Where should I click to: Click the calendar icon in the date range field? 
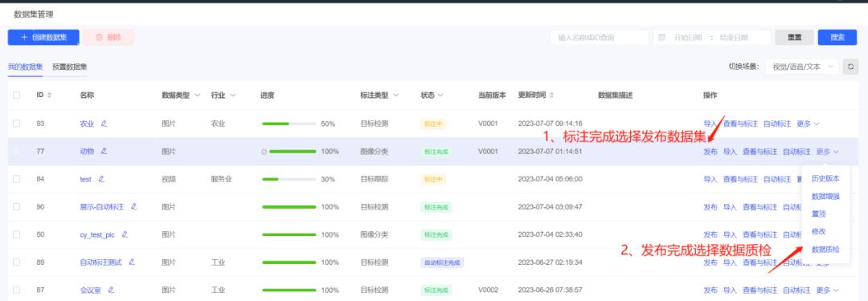[x=662, y=38]
